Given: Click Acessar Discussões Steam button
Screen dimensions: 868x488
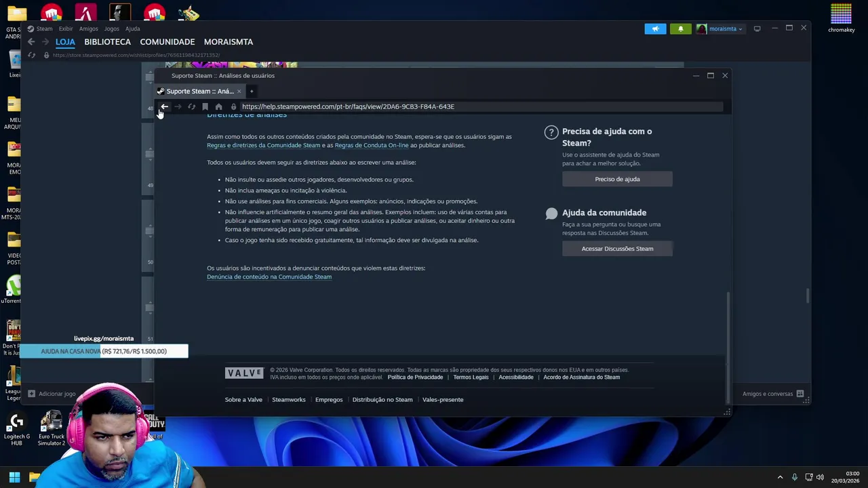Looking at the screenshot, I should click(617, 249).
